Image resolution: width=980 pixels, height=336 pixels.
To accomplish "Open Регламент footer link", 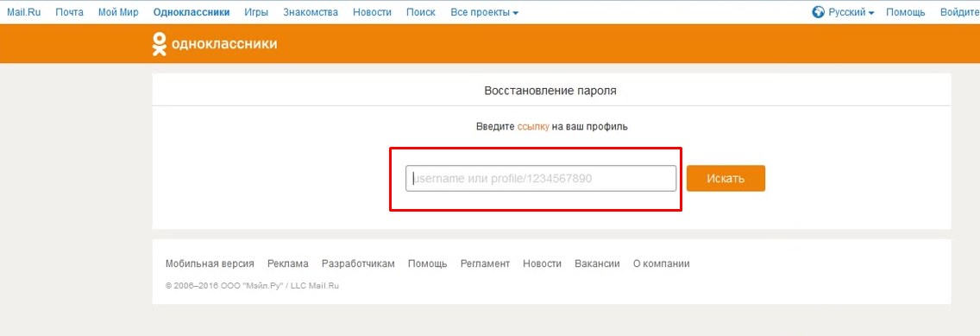I will 485,264.
